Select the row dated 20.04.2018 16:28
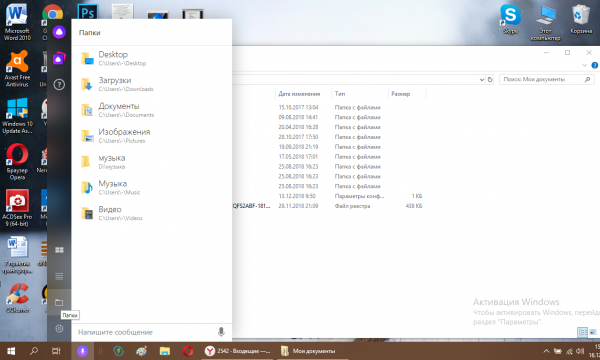 click(329, 127)
